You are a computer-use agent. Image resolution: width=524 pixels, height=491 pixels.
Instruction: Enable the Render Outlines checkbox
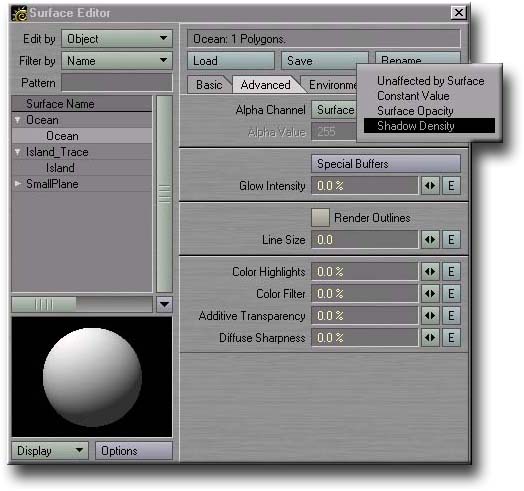320,218
